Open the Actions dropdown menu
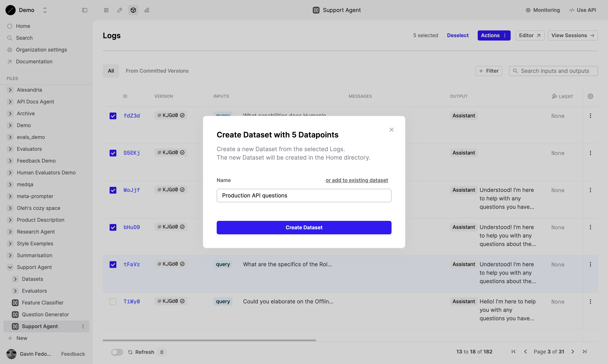Viewport: 608px width, 364px height. click(494, 35)
